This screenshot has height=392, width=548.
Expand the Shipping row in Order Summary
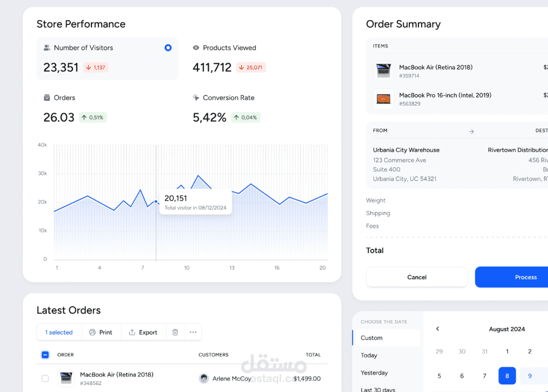(x=378, y=213)
